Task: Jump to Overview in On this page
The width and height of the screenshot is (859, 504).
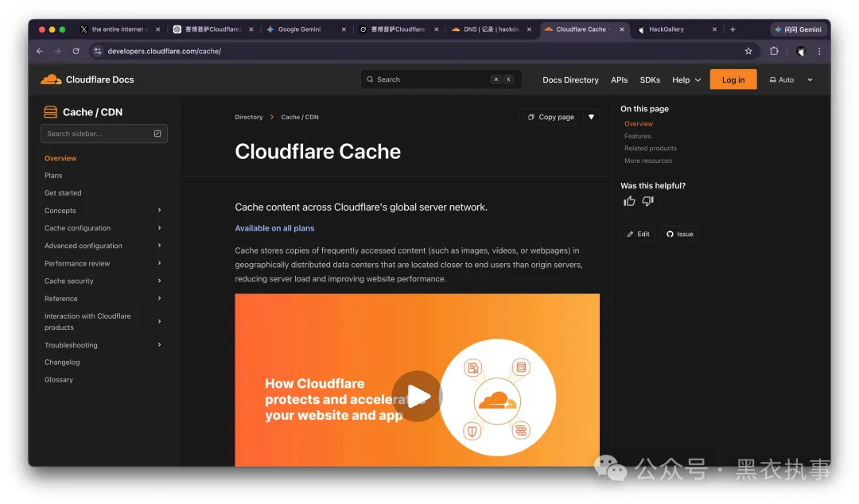Action: (638, 124)
